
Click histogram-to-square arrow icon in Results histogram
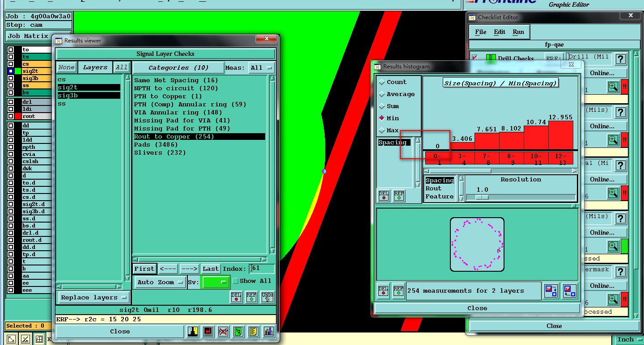pyautogui.click(x=551, y=291)
